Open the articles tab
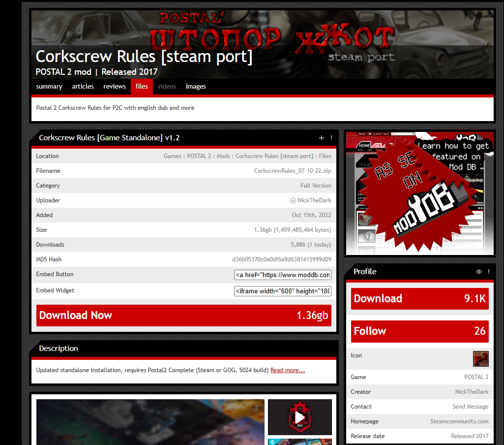Screen dimensions: 504x445 83,87
